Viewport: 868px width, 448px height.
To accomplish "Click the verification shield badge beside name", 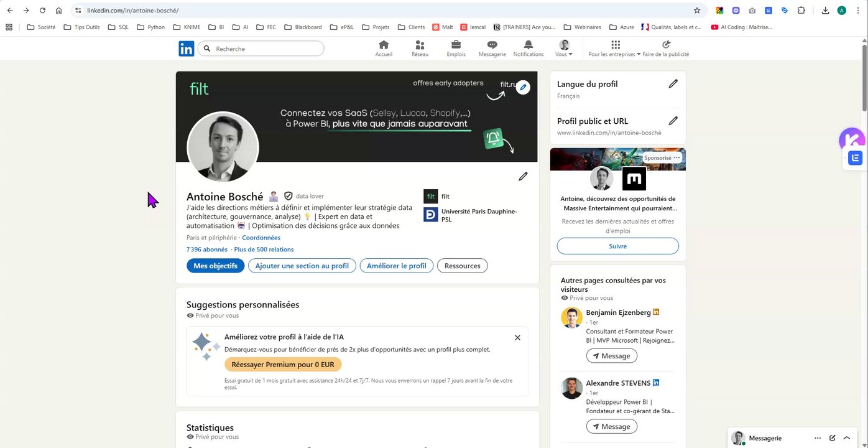I will coord(288,196).
